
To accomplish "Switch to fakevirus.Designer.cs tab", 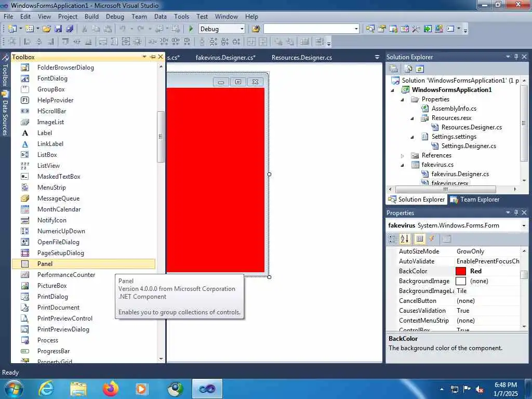I will point(225,58).
